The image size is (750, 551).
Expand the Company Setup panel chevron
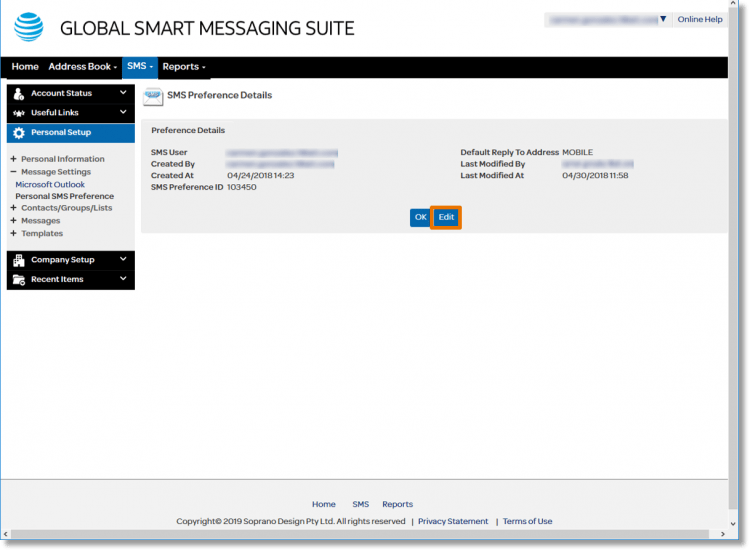click(x=123, y=259)
